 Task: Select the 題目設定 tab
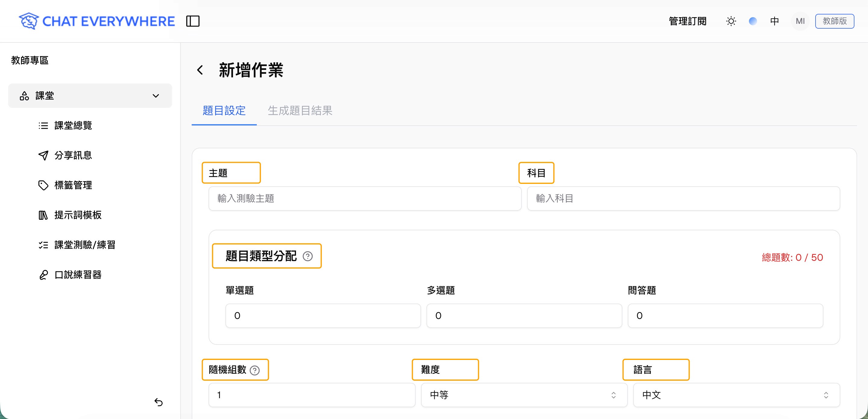tap(224, 111)
